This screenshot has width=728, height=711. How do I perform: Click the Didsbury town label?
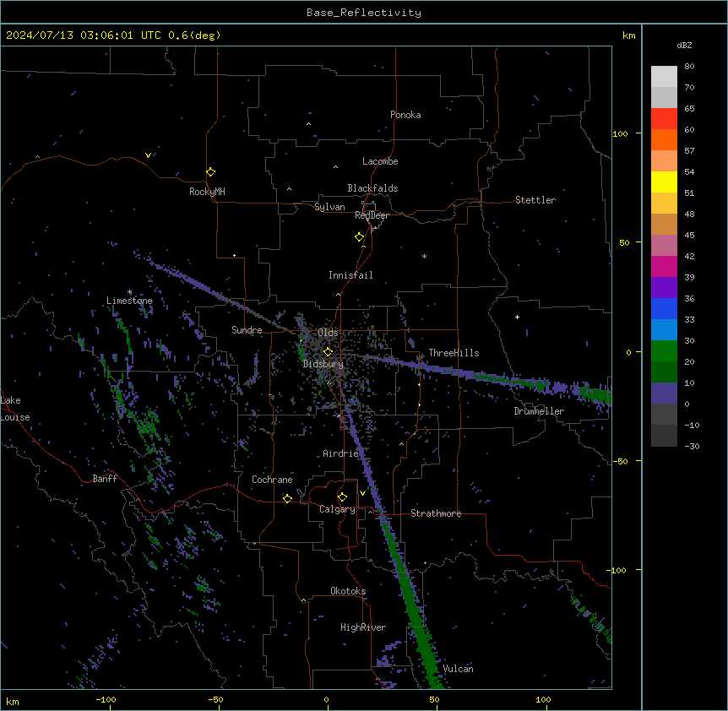tap(323, 364)
